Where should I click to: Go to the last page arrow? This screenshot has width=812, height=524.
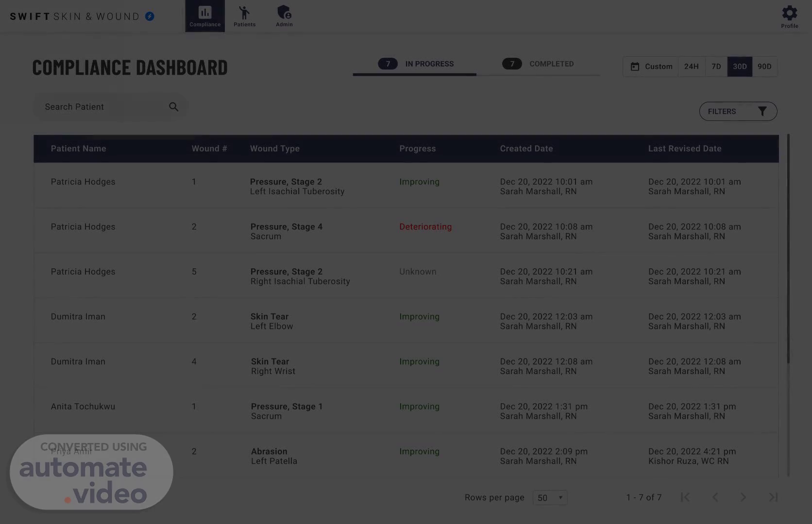pyautogui.click(x=773, y=497)
